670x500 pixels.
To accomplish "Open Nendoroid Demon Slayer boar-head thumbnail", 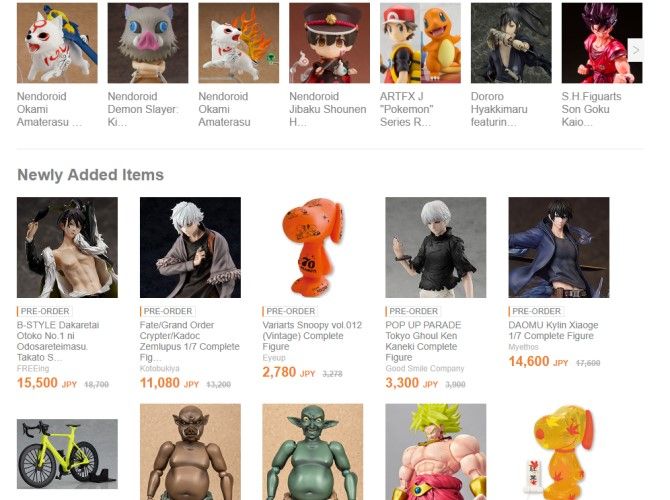I will click(x=148, y=43).
